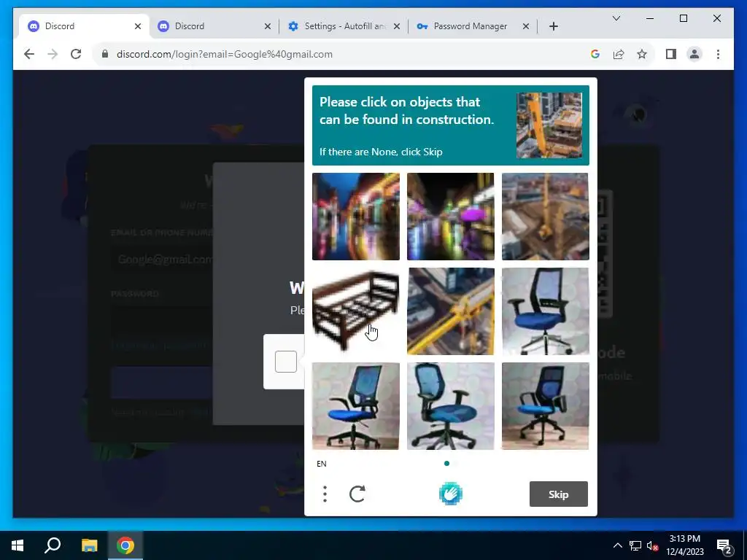Viewport: 747px width, 560px height.
Task: Switch to the Password Manager tab
Action: 473,26
